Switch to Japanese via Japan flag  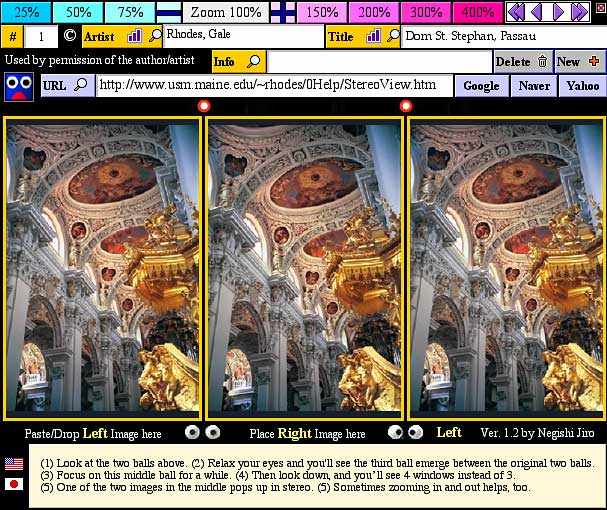click(14, 484)
